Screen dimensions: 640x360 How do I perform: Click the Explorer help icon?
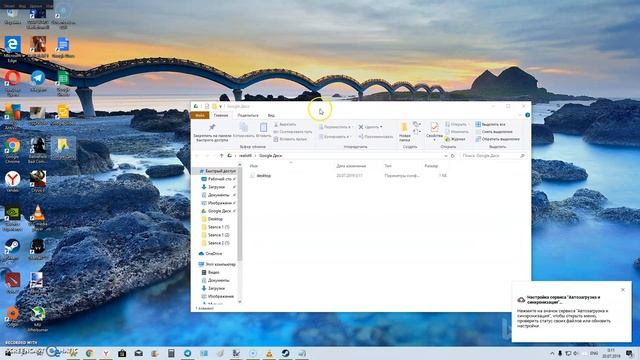527,115
